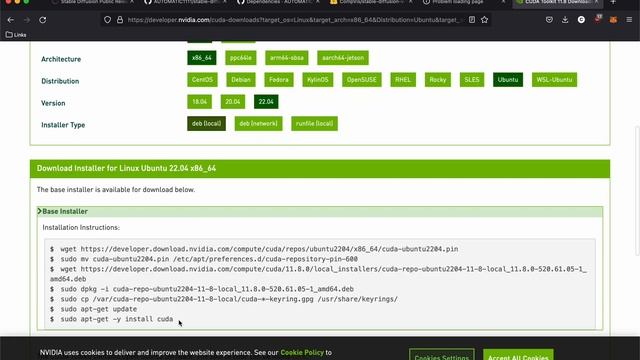
Task: Select arm64-sbsa architecture
Action: tap(287, 58)
